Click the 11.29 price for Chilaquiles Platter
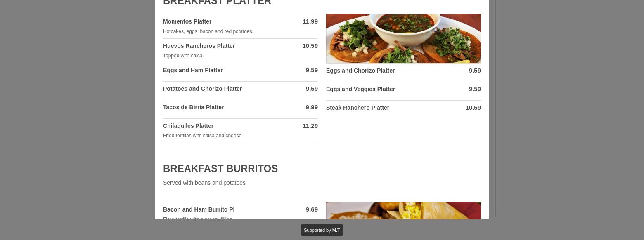The image size is (644, 240). (x=310, y=126)
